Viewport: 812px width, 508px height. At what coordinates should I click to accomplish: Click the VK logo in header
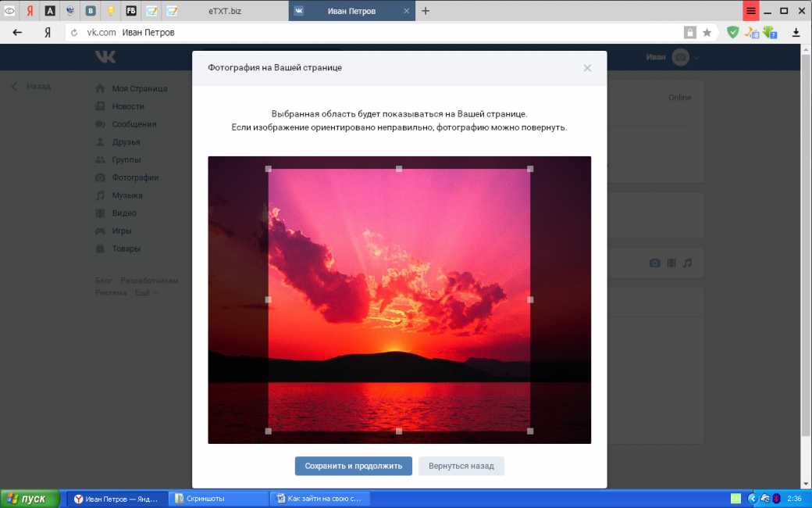[x=105, y=57]
